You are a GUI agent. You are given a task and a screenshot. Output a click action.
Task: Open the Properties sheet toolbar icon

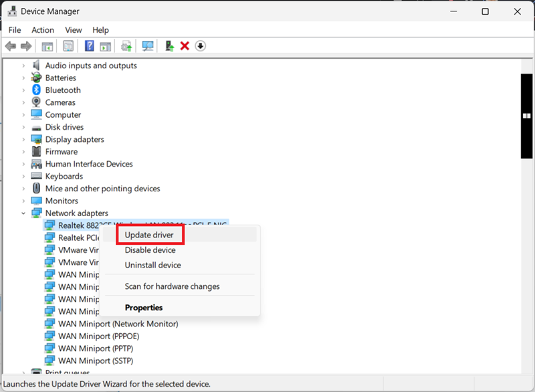coord(68,46)
